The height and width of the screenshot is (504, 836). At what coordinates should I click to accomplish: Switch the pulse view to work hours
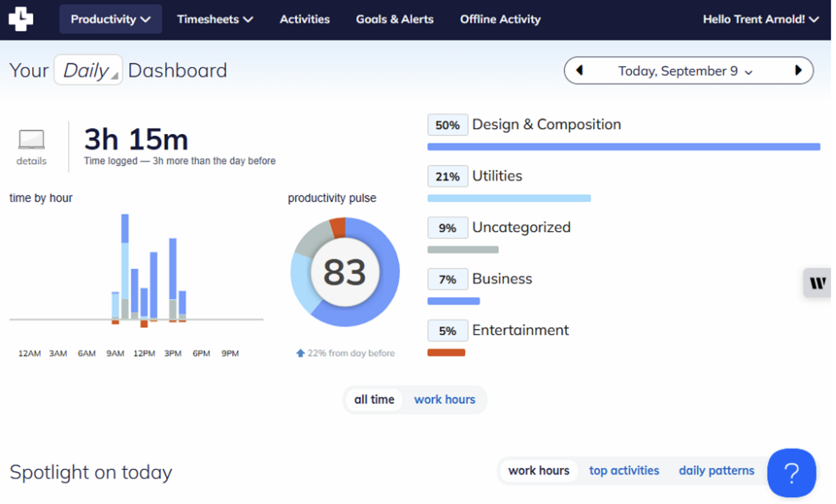pos(445,399)
